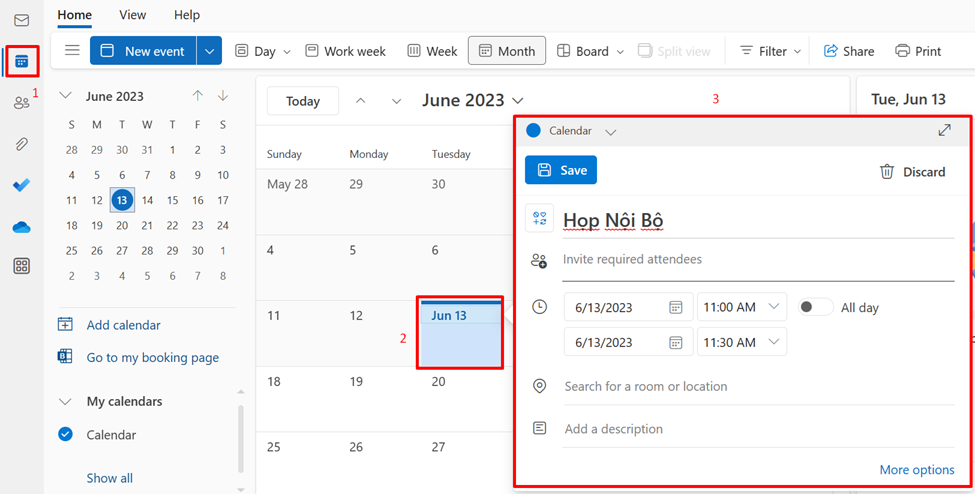
Task: Select Jun 13 cell in month grid
Action: [x=461, y=334]
